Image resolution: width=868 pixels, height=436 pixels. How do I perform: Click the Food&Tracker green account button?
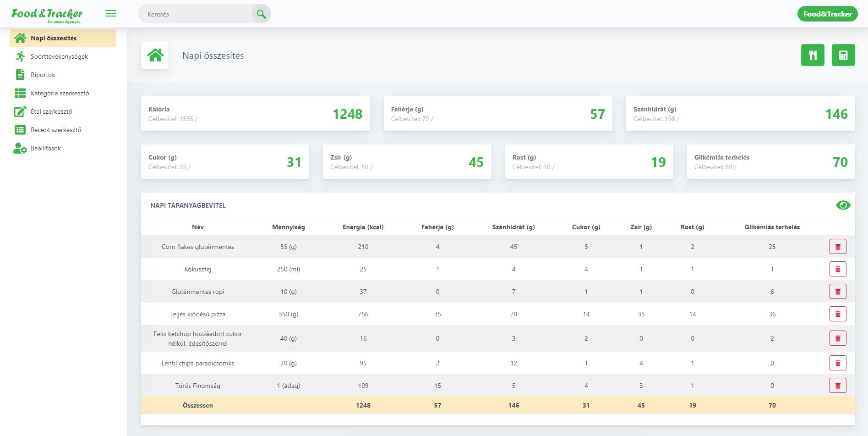coord(827,14)
